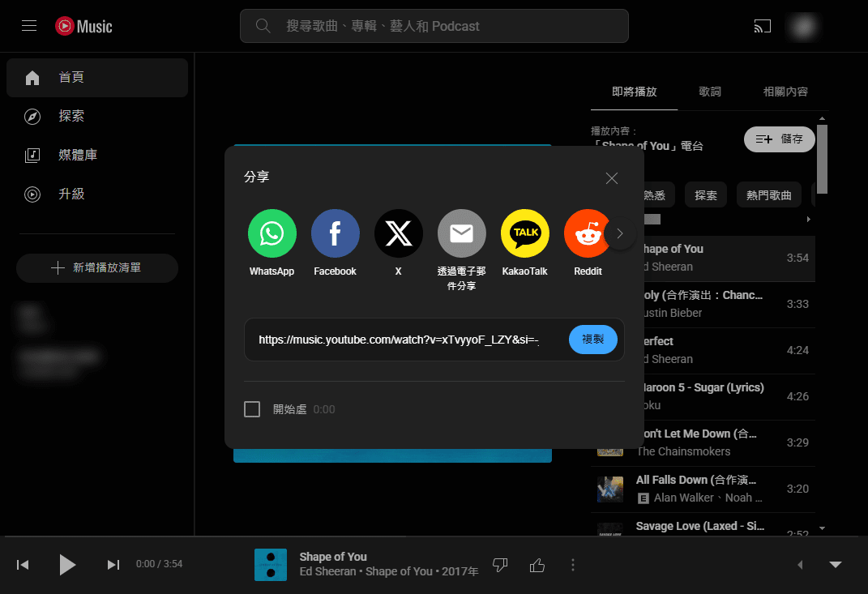
Task: Click the Shape of You title in player bar
Action: 333,557
